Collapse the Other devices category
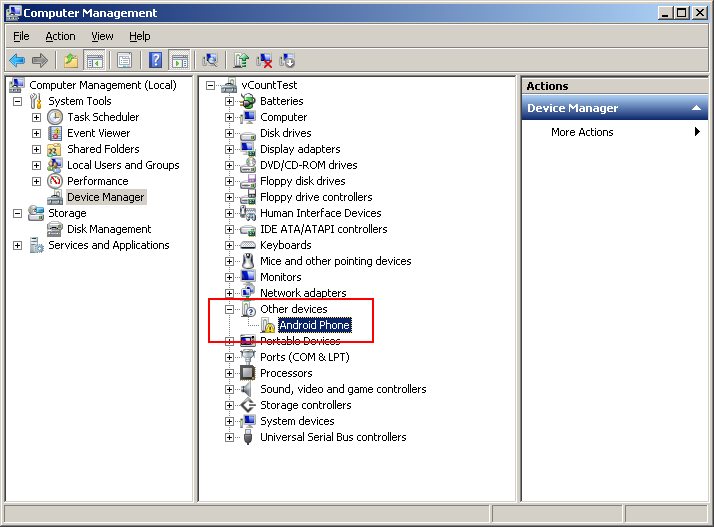Viewport: 714px width, 527px height. tap(230, 309)
